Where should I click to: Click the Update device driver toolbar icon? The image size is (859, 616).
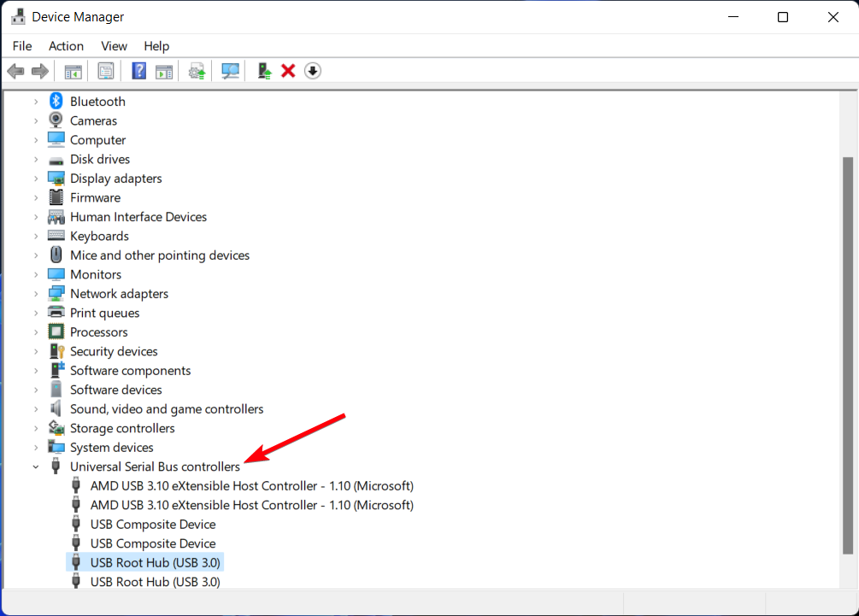point(197,71)
